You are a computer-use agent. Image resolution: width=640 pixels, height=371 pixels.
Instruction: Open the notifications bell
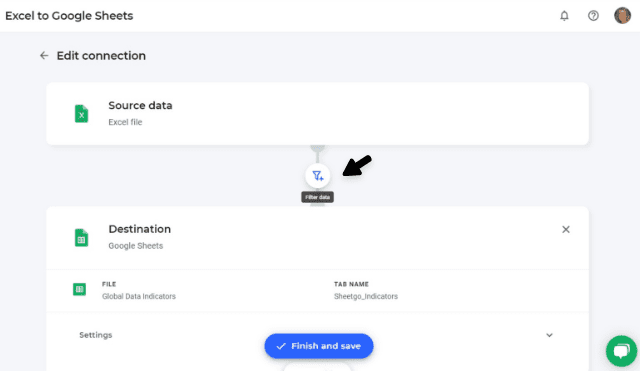click(x=564, y=16)
